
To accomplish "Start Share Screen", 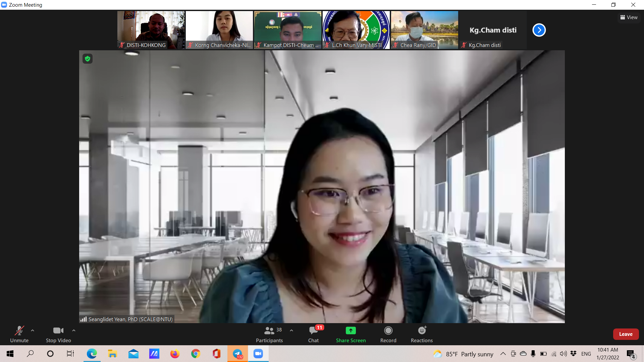I will [351, 334].
